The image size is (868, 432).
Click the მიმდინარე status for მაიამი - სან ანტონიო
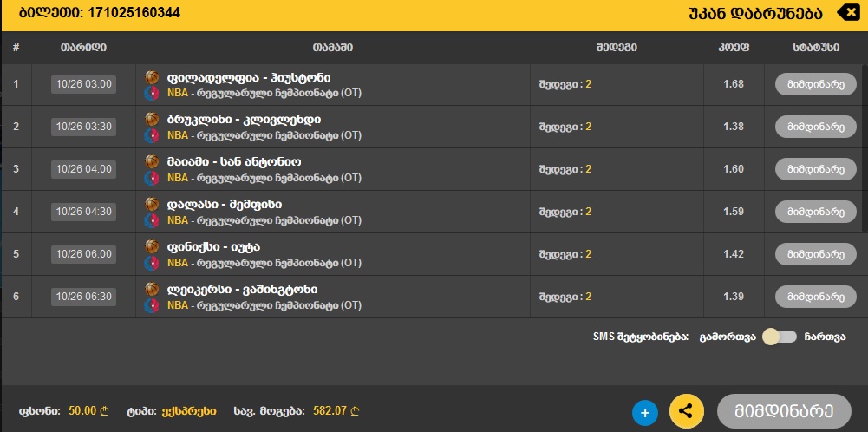815,169
